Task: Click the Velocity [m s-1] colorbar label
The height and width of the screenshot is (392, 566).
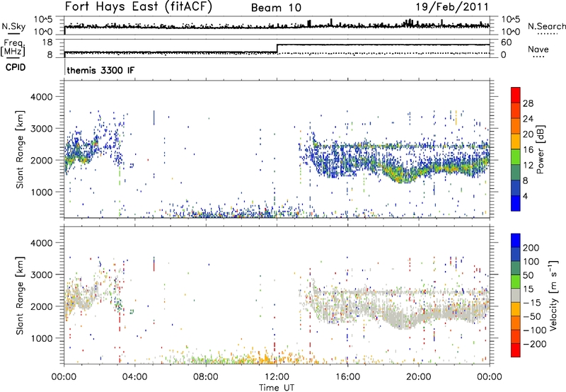Action: [553, 295]
